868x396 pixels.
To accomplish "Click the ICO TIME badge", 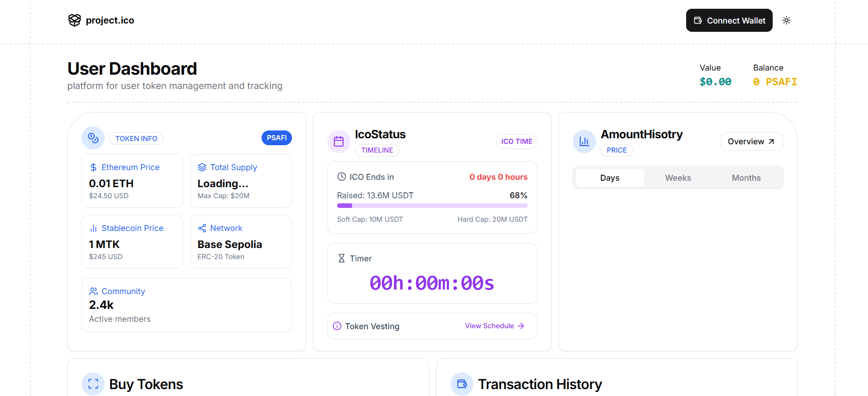I will tap(516, 142).
